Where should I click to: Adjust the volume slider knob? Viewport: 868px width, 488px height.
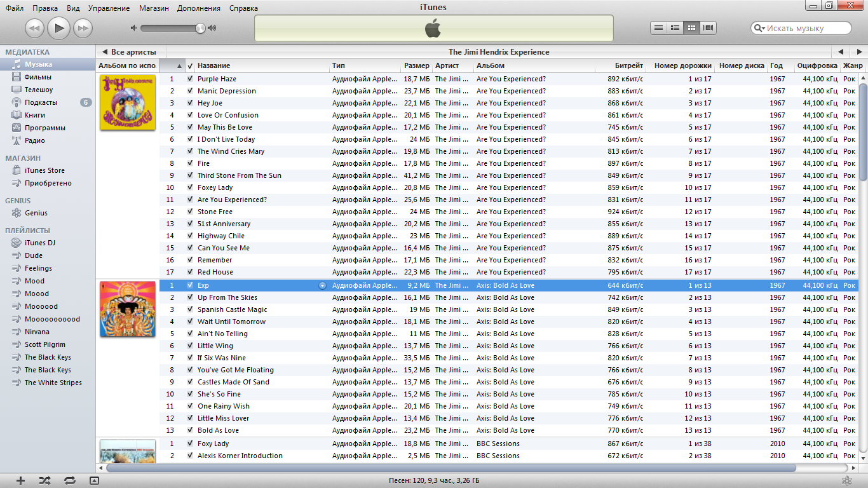201,28
